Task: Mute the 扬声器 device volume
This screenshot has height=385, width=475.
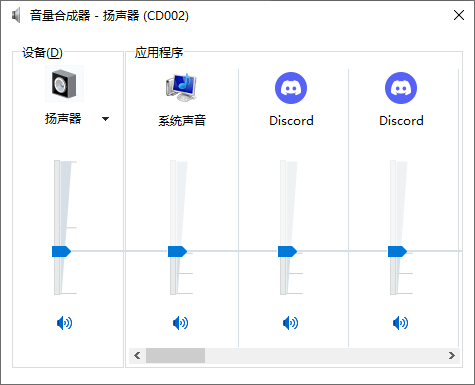Action: point(64,323)
